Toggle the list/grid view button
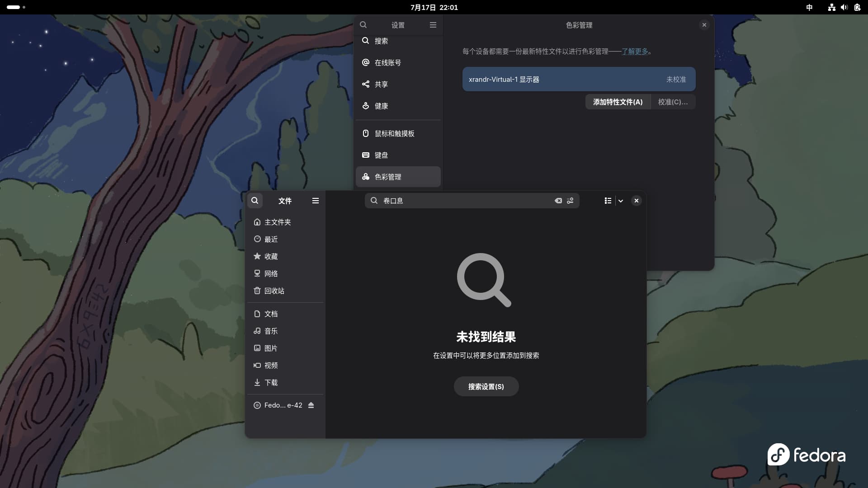 608,201
